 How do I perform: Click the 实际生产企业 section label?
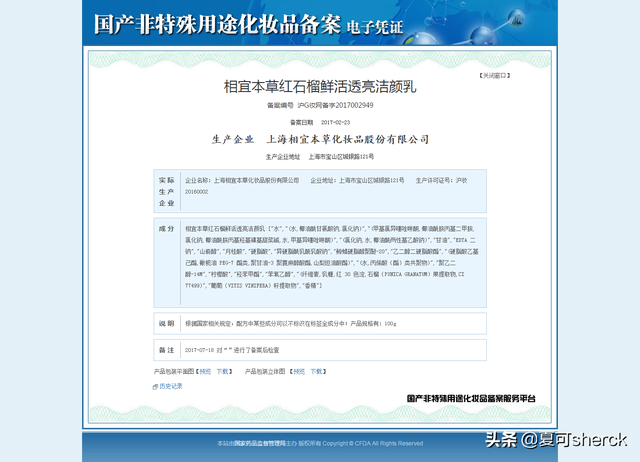tap(167, 191)
